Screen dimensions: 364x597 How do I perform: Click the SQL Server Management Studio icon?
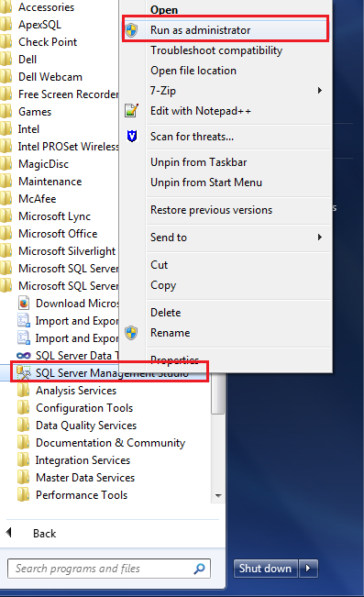(24, 372)
